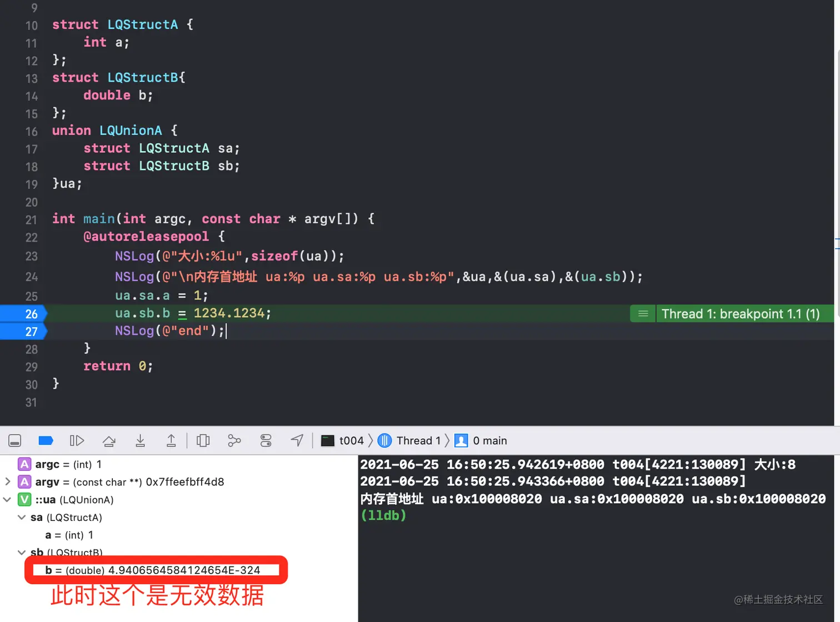Click the sizeof keyword on line 23
The height and width of the screenshot is (622, 840).
[x=274, y=256]
